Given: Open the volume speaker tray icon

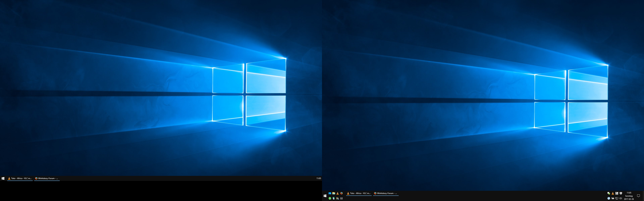Looking at the screenshot, I should coord(621,198).
